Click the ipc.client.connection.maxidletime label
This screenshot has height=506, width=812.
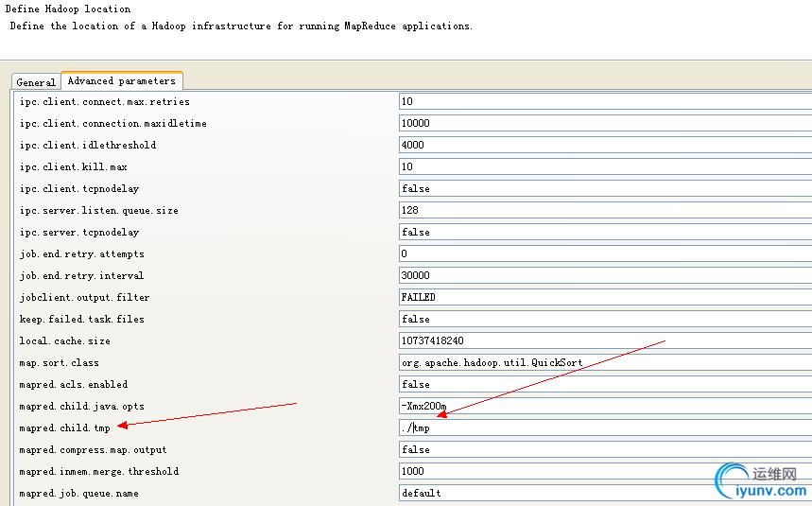point(112,124)
